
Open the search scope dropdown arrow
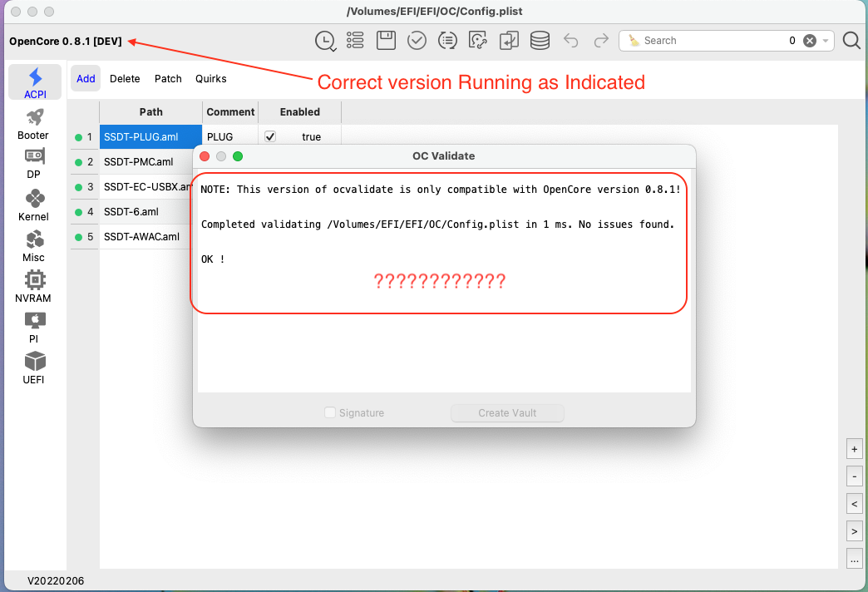pos(825,40)
